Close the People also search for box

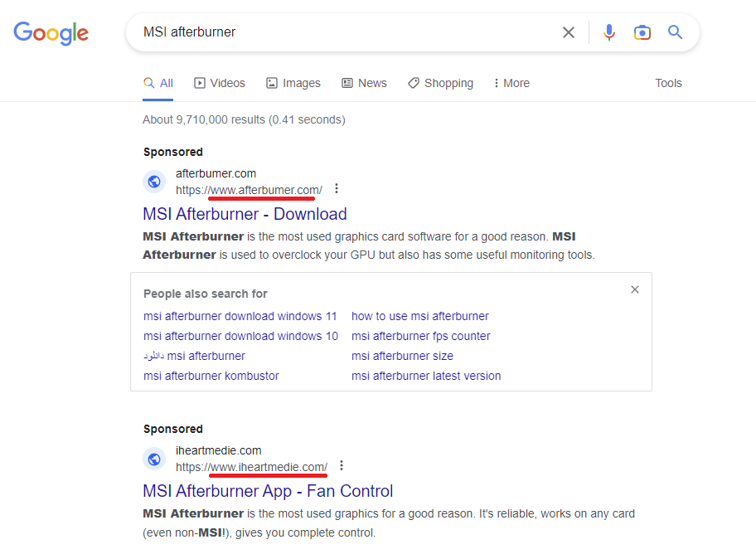pyautogui.click(x=635, y=289)
